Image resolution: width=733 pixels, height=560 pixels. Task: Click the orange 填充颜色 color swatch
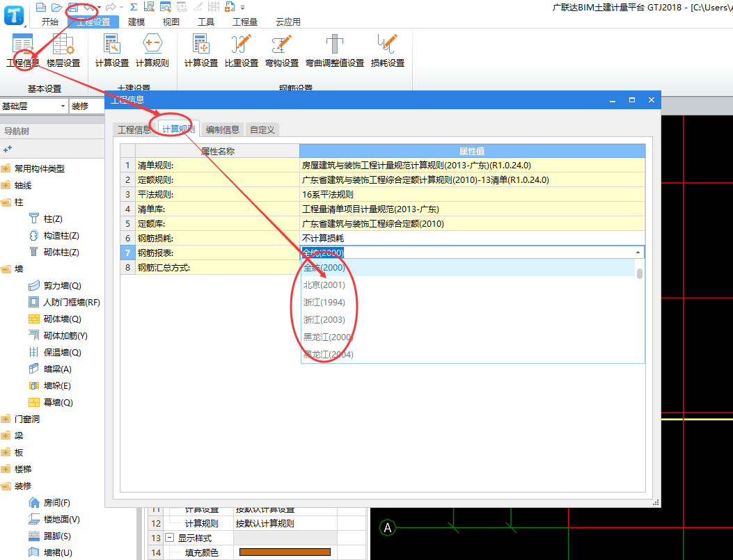click(x=285, y=552)
